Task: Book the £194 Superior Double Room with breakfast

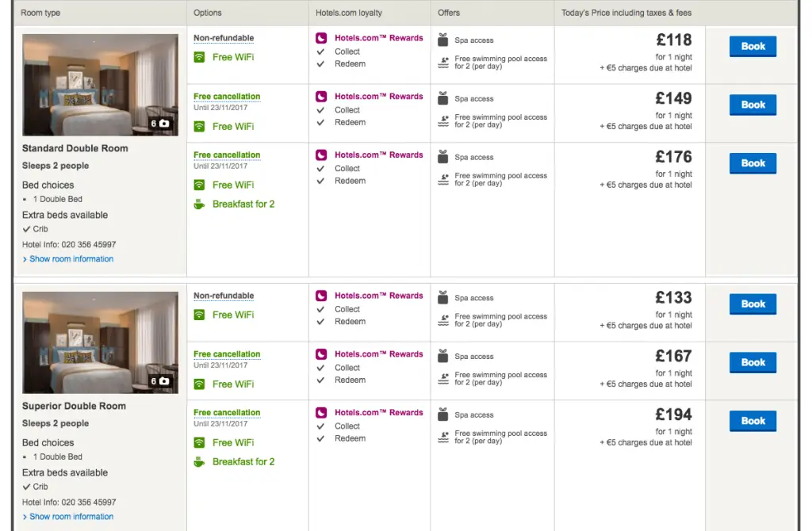Action: click(x=753, y=422)
